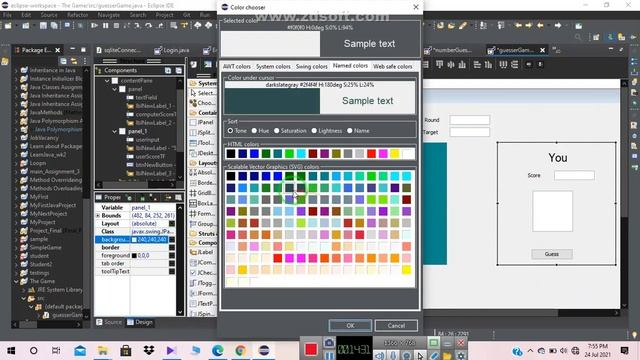Expand the JobVacancy project in Package Explorer

[16, 138]
